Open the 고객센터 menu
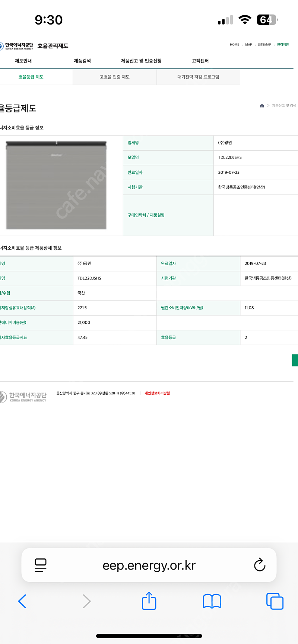 click(x=200, y=61)
